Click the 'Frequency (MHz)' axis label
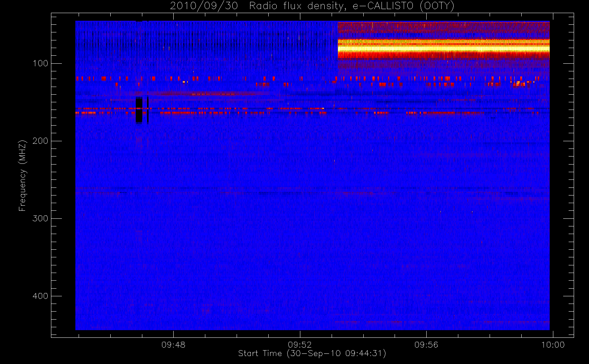 23,175
